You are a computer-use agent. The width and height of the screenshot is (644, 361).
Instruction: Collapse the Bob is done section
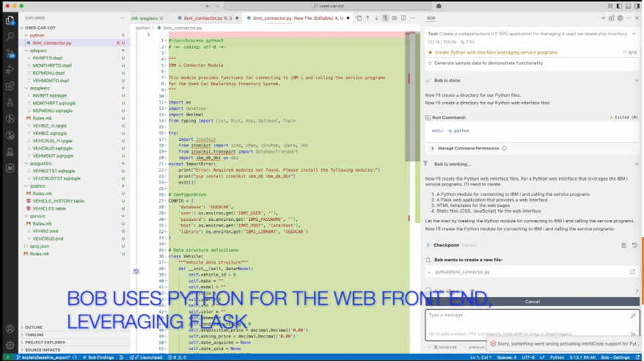click(636, 81)
